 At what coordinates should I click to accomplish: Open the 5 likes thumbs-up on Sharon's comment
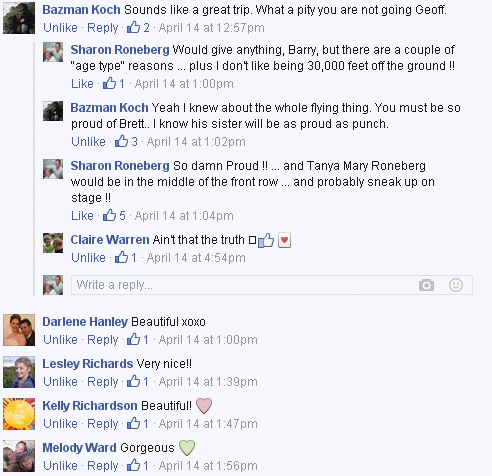[x=114, y=215]
